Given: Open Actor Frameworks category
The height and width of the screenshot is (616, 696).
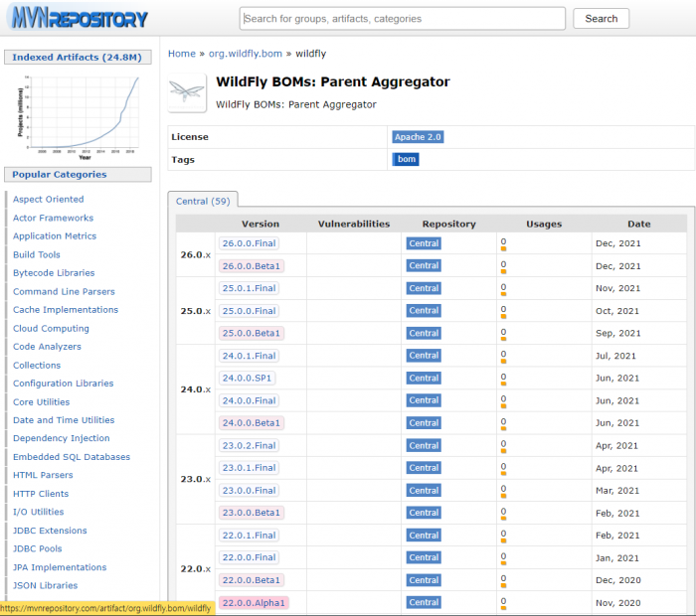Looking at the screenshot, I should [x=53, y=219].
